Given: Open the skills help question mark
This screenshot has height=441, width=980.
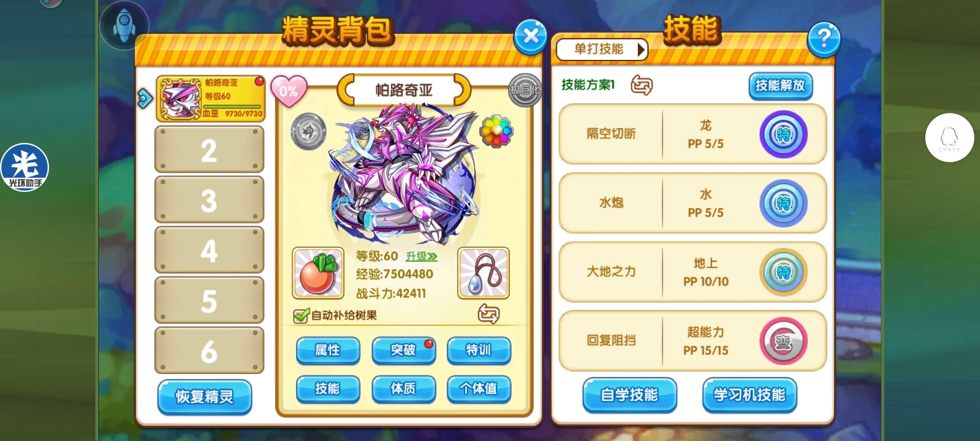Looking at the screenshot, I should (x=824, y=39).
